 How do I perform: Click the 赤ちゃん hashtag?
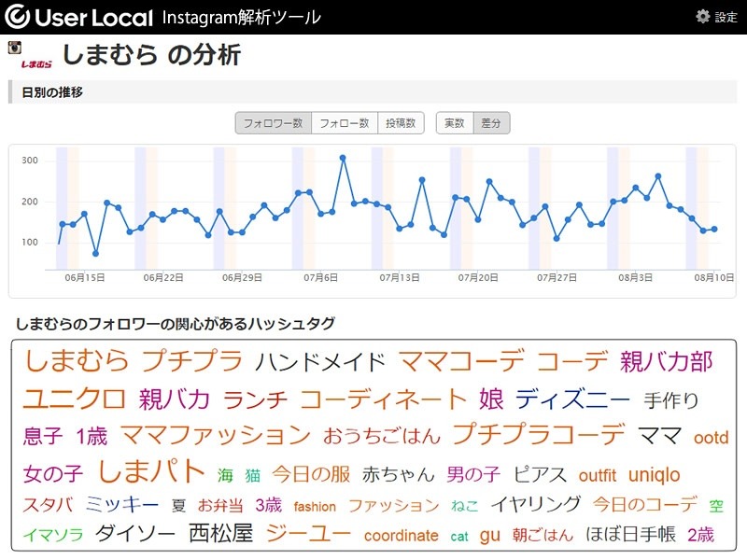tap(399, 474)
